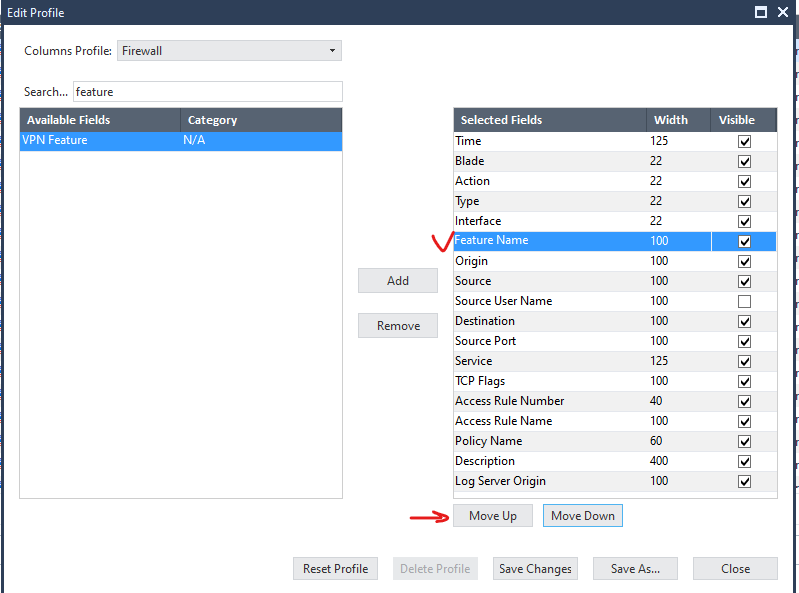Open the Columns Profile dropdown

(x=229, y=50)
